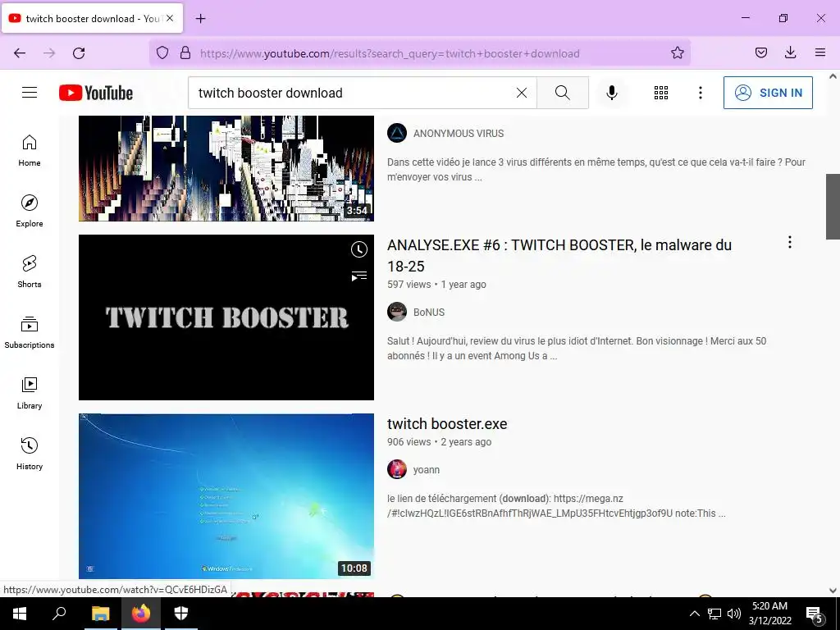The image size is (840, 630).
Task: Click the YouTube logo
Action: coord(96,93)
